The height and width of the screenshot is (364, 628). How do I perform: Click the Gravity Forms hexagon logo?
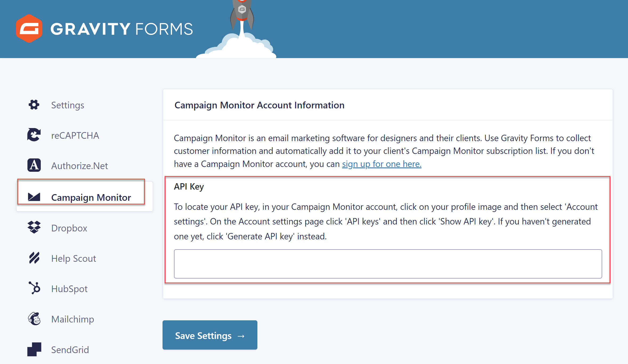(29, 29)
